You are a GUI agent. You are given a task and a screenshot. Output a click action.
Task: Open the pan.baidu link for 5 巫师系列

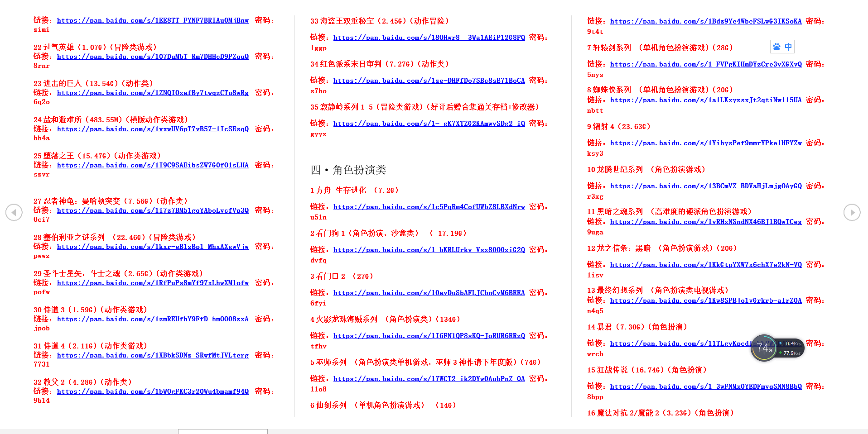(x=429, y=379)
